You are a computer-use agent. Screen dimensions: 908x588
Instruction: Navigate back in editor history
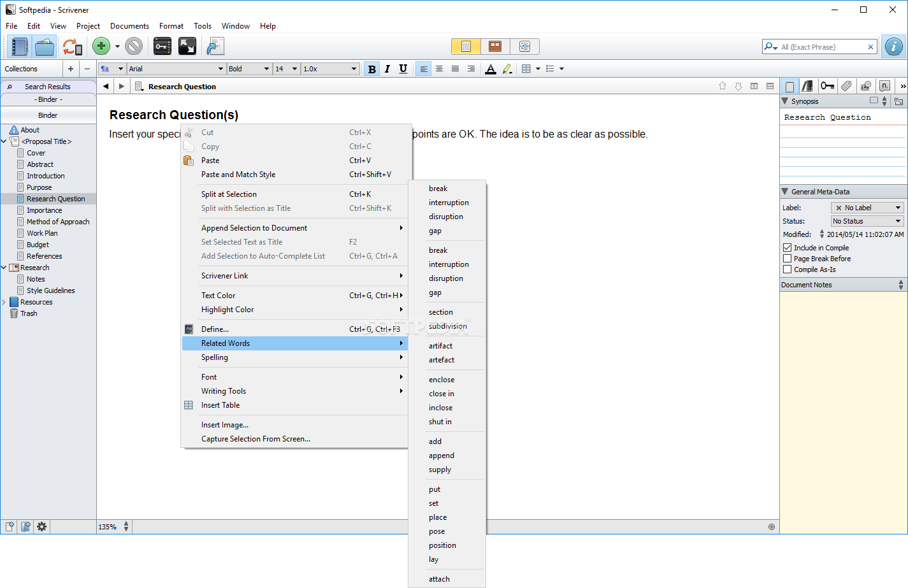coord(106,86)
